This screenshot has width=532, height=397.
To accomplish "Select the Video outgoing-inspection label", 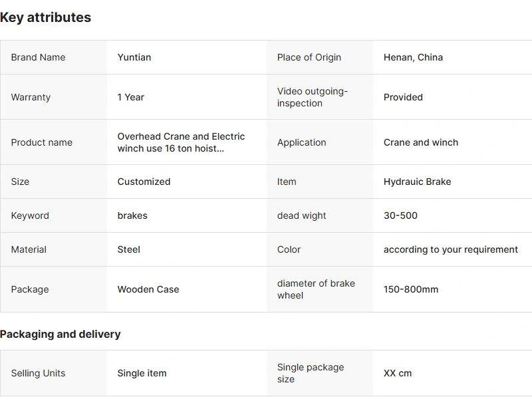I will click(x=313, y=97).
